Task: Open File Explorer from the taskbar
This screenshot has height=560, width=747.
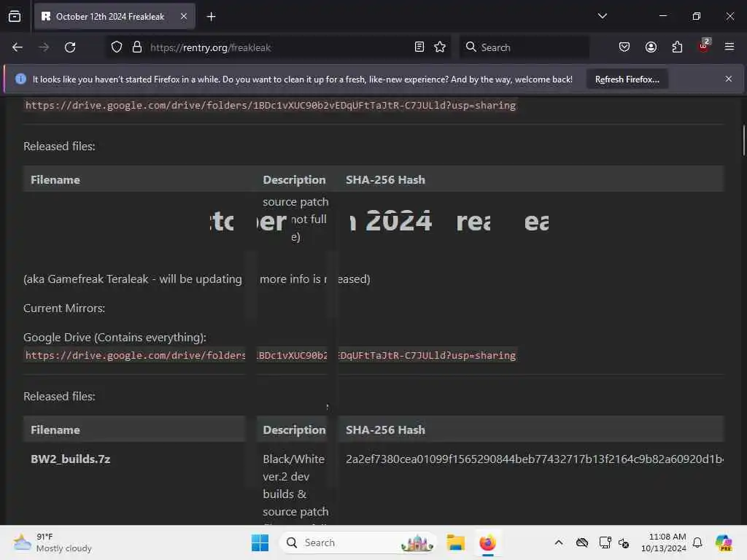Action: coord(455,542)
